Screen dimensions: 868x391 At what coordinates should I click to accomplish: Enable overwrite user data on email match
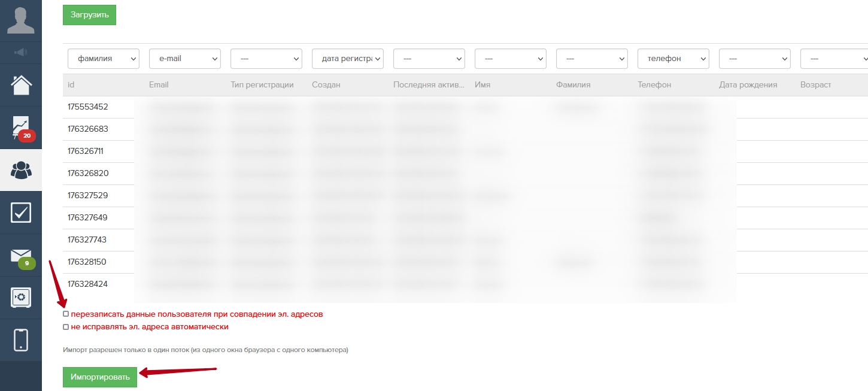66,314
